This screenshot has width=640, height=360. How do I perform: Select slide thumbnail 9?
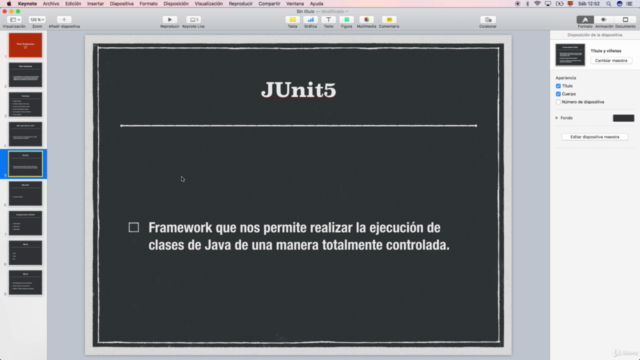[x=25, y=282]
